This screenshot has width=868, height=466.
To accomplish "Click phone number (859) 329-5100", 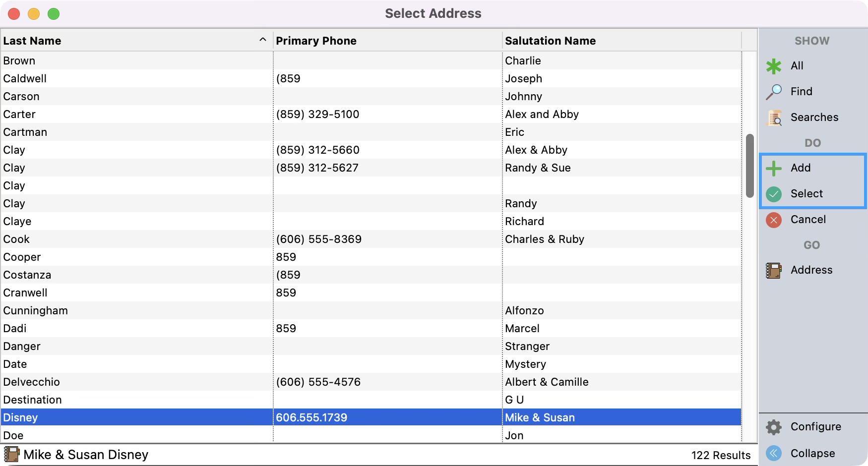I will tap(317, 114).
